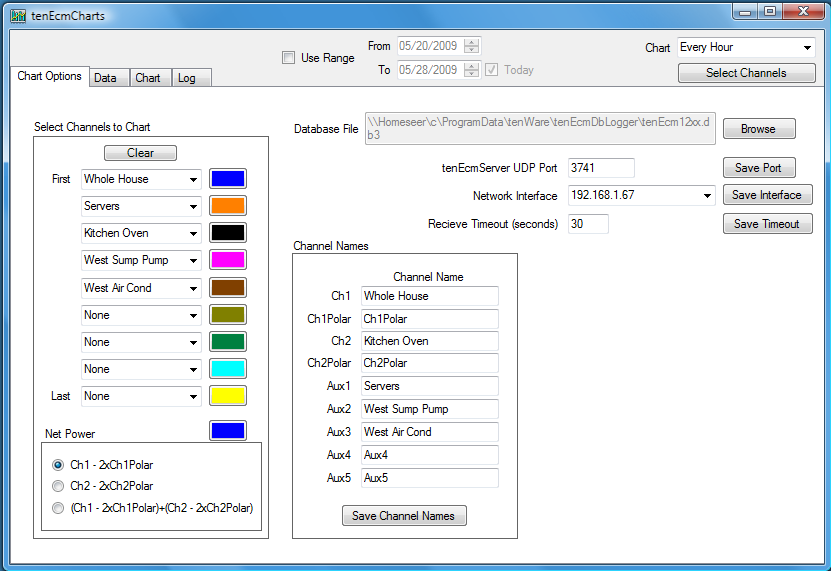Click the Clear channels button

point(140,153)
